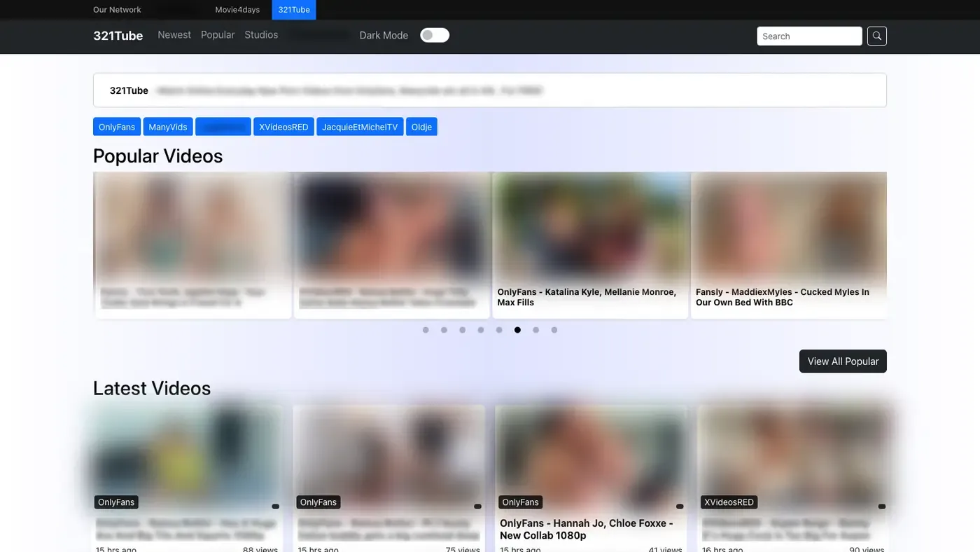Click the search magnifier icon button

point(877,36)
